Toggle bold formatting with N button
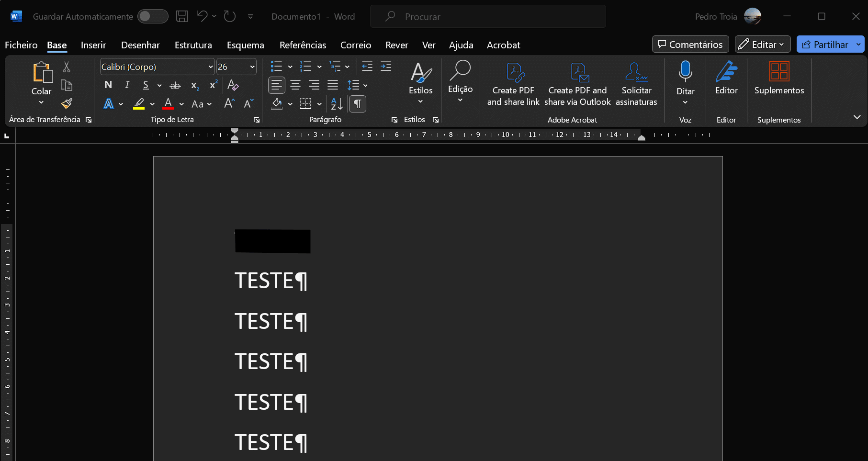Screen dimensions: 868x461 coord(108,85)
